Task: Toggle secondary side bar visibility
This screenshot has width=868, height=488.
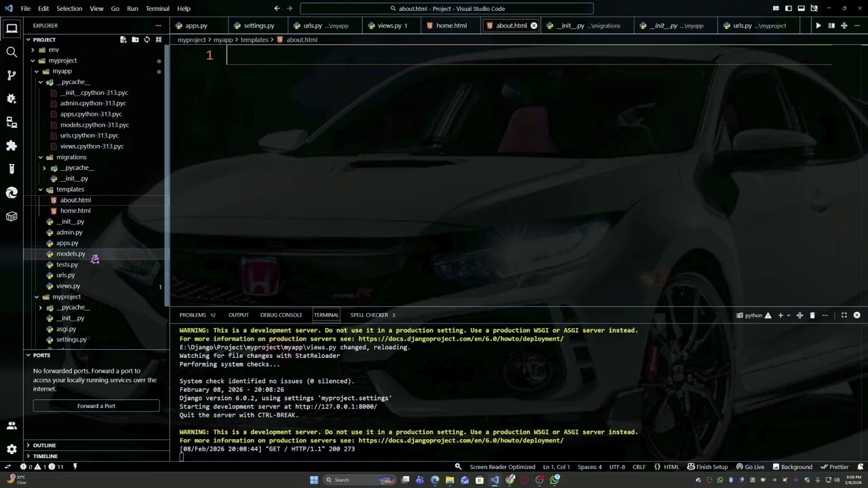Action: pos(814,8)
